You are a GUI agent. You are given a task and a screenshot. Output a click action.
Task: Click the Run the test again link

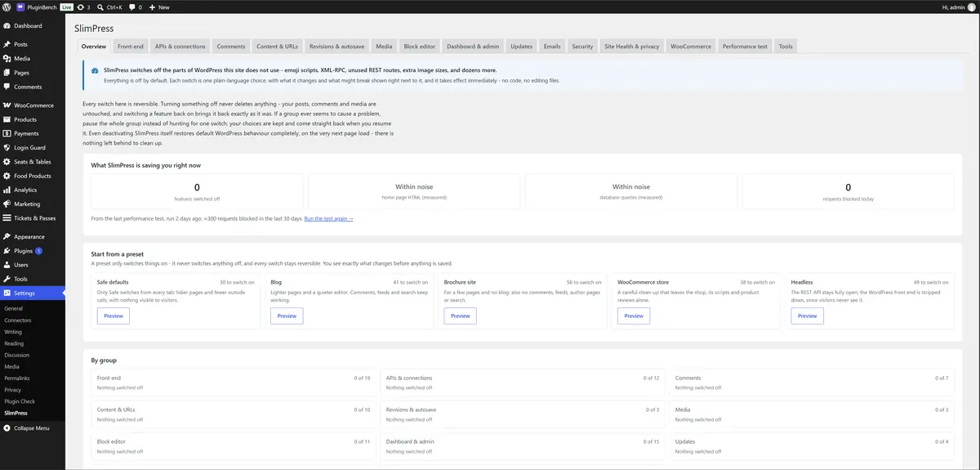pos(328,219)
